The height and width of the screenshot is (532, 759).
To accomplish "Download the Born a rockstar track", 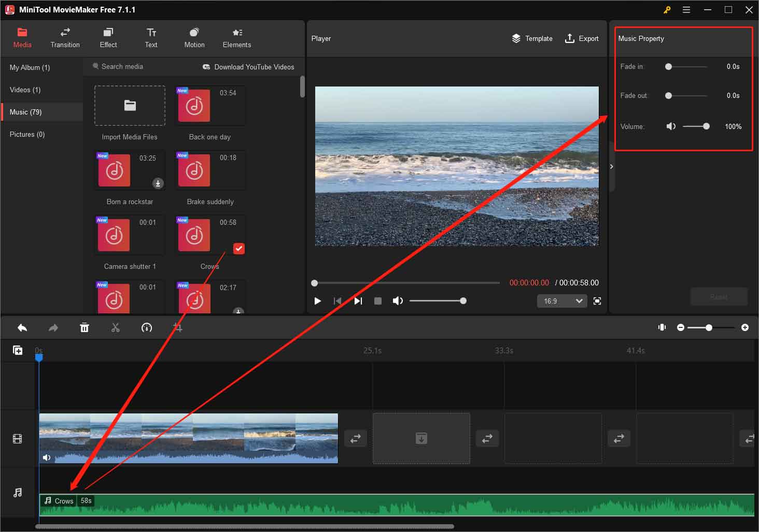I will [158, 183].
